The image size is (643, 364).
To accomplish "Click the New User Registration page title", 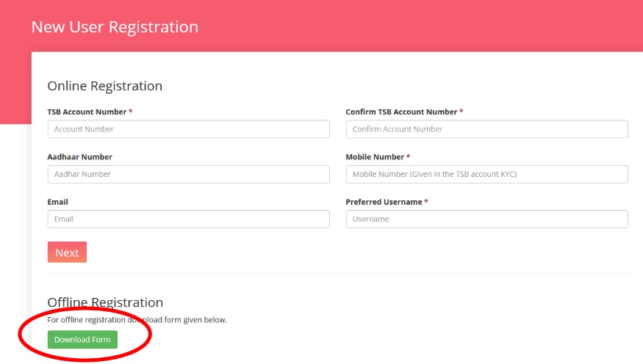I will [115, 27].
